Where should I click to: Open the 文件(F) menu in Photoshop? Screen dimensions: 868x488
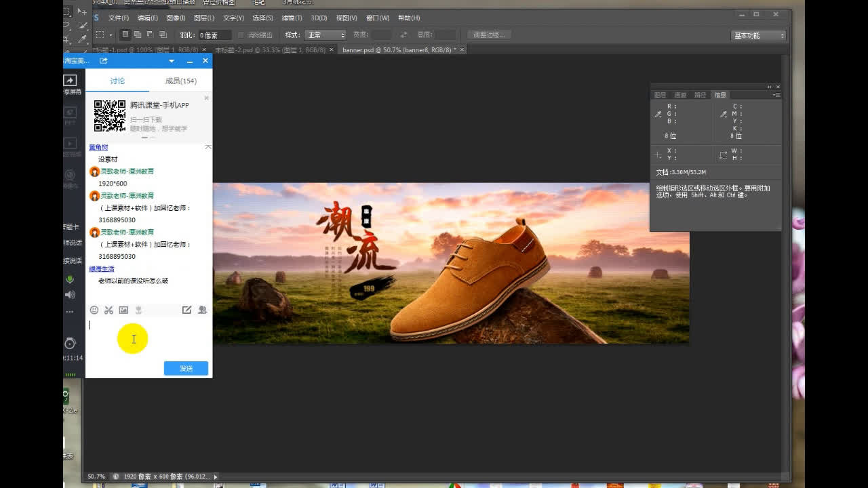pyautogui.click(x=119, y=18)
